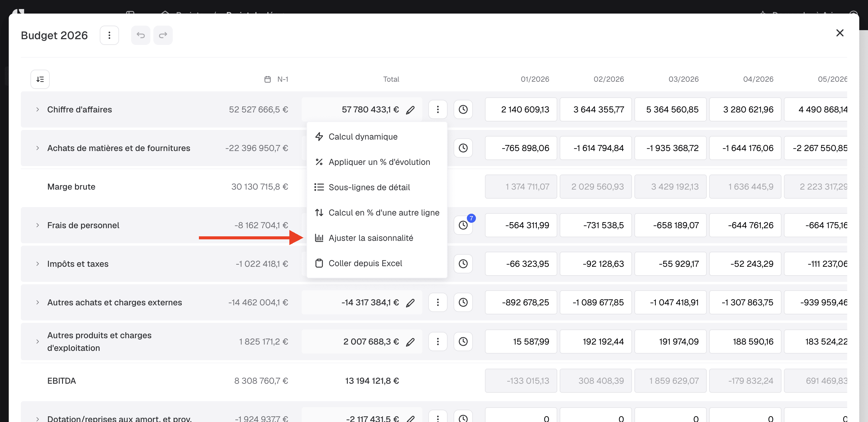Viewport: 868px width, 422px height.
Task: Click the 02/2026 Achats field -1 614 794,84
Action: (596, 148)
